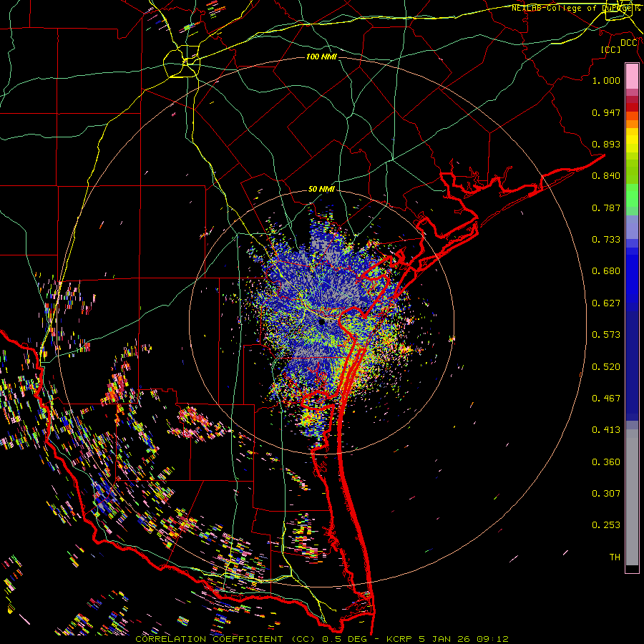Viewport: 644px width, 644px height.
Task: Select the "0.893" scale value
Action: [x=606, y=144]
